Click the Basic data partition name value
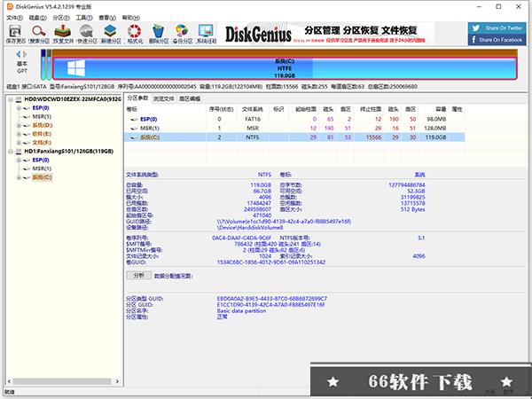 [x=241, y=311]
